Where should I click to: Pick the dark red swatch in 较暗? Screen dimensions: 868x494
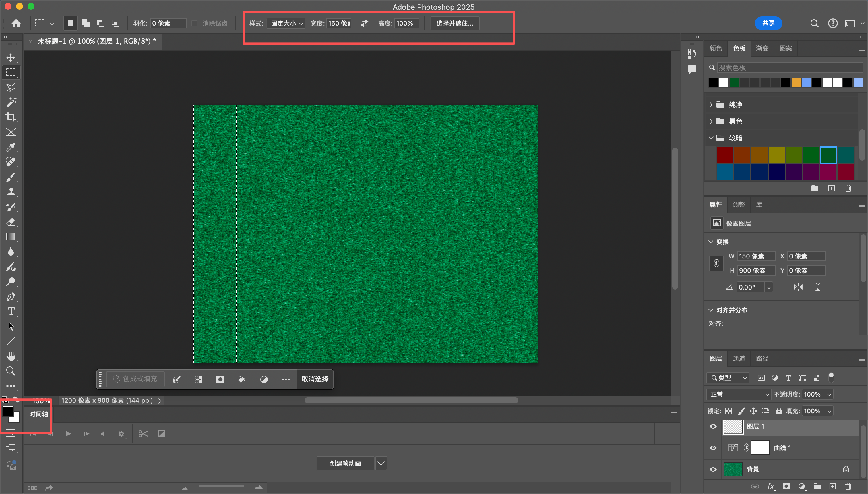click(725, 155)
